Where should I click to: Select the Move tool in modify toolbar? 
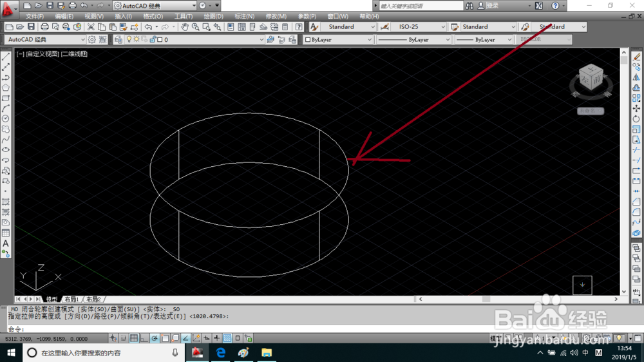point(636,108)
